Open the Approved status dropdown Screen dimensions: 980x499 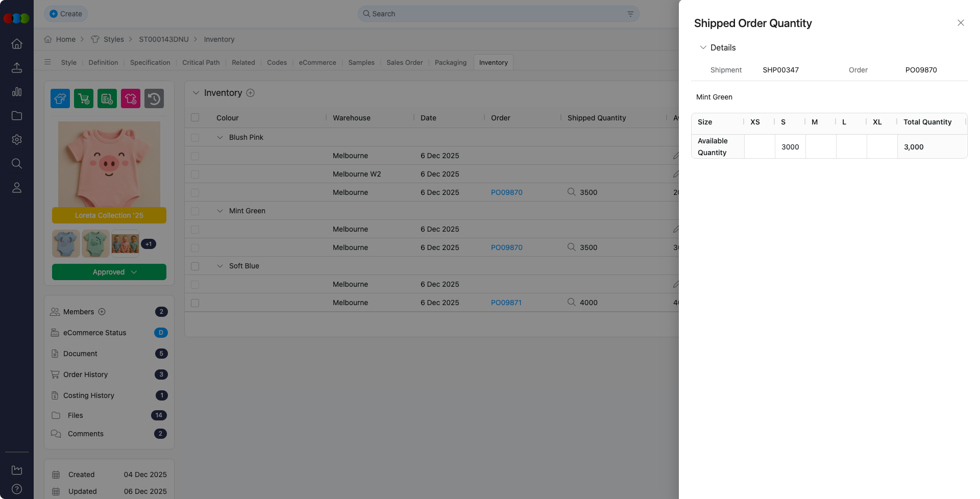109,272
